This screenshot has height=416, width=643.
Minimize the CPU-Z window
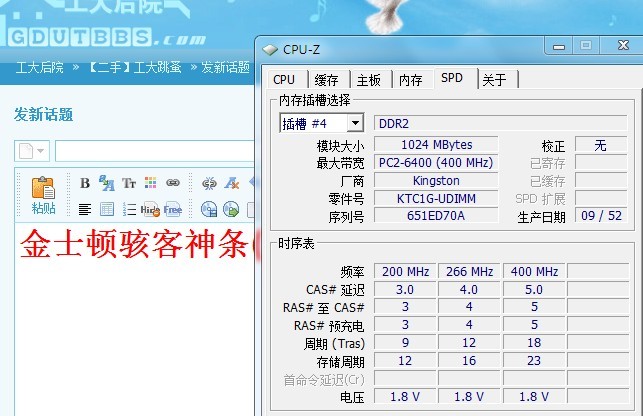(559, 45)
